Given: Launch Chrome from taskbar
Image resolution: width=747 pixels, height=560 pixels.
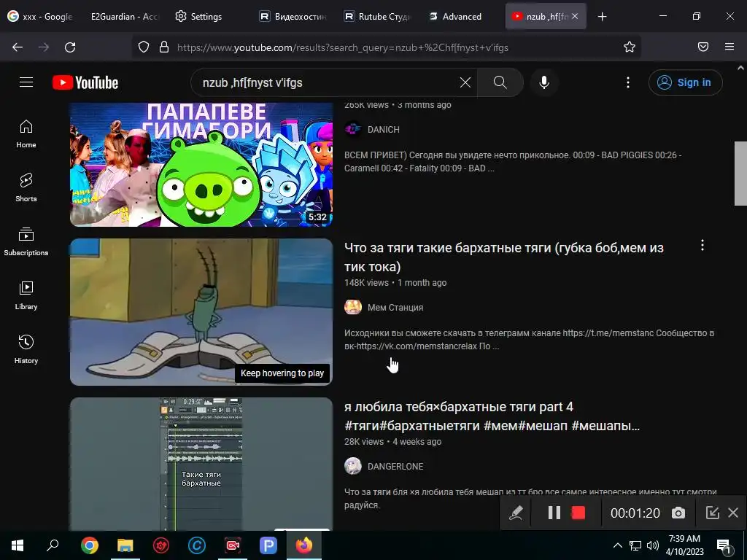Looking at the screenshot, I should click(90, 545).
